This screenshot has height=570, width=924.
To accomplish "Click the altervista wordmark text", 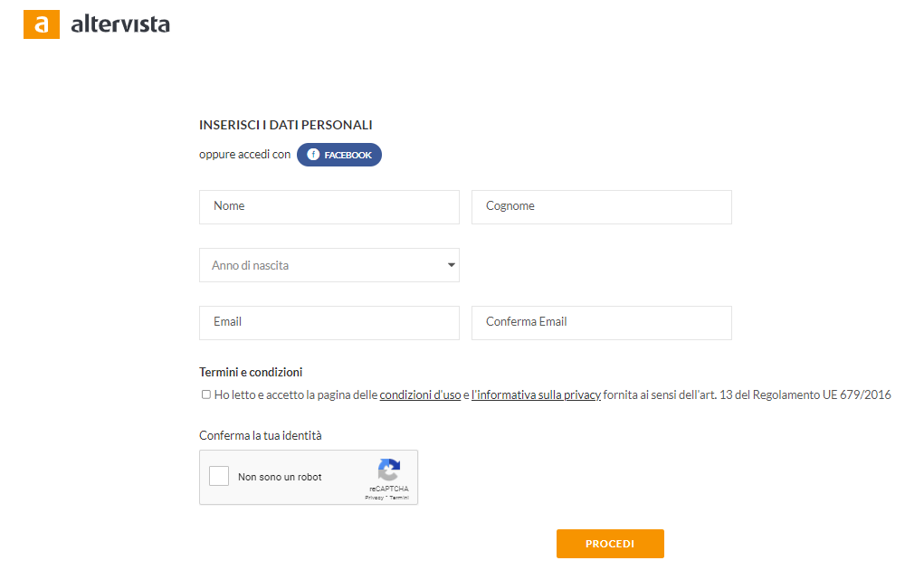I will [120, 24].
